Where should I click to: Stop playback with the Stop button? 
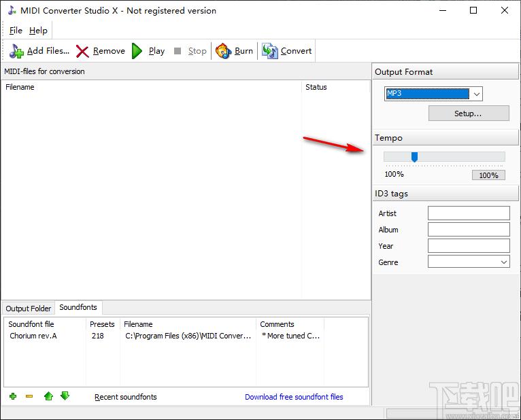(x=190, y=51)
